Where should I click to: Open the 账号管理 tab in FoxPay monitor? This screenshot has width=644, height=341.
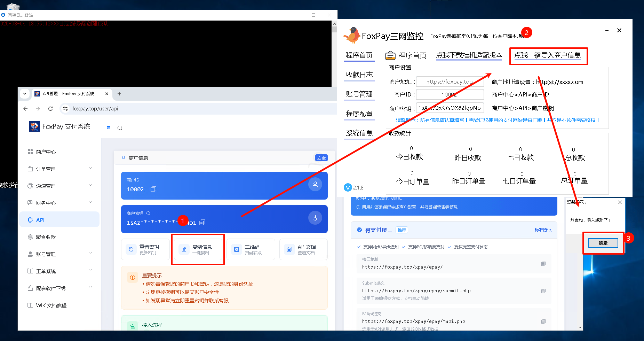359,94
